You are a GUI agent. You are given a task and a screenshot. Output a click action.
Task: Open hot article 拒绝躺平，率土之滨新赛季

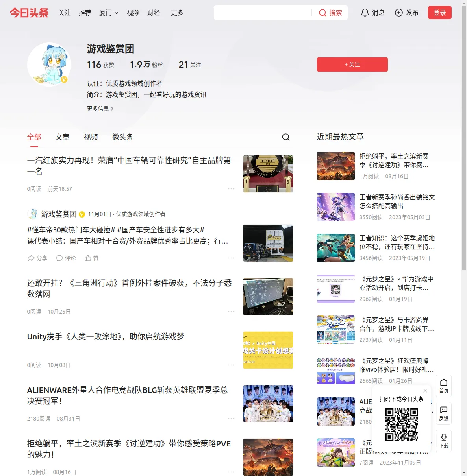[394, 161]
